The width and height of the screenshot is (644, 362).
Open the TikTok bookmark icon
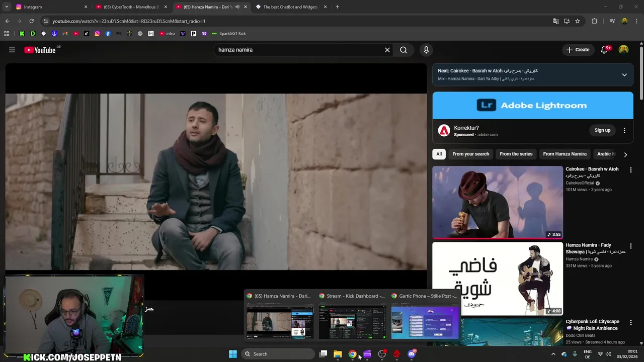tap(87, 34)
